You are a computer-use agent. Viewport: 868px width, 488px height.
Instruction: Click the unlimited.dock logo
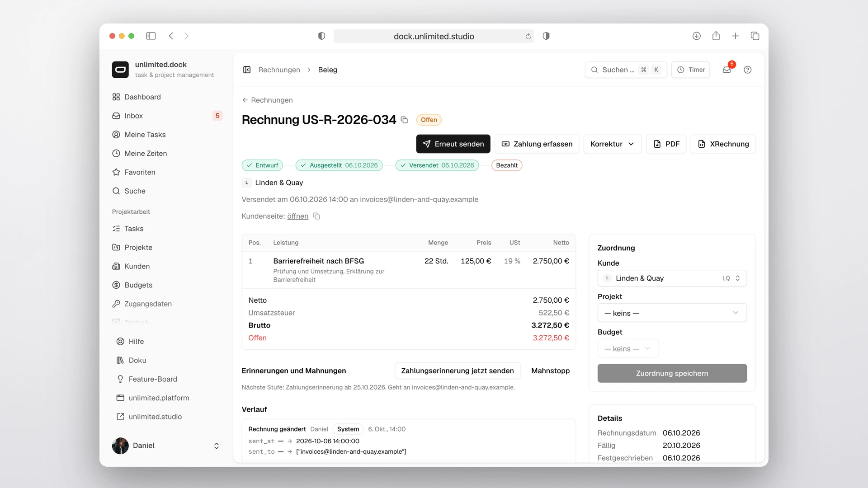[120, 70]
